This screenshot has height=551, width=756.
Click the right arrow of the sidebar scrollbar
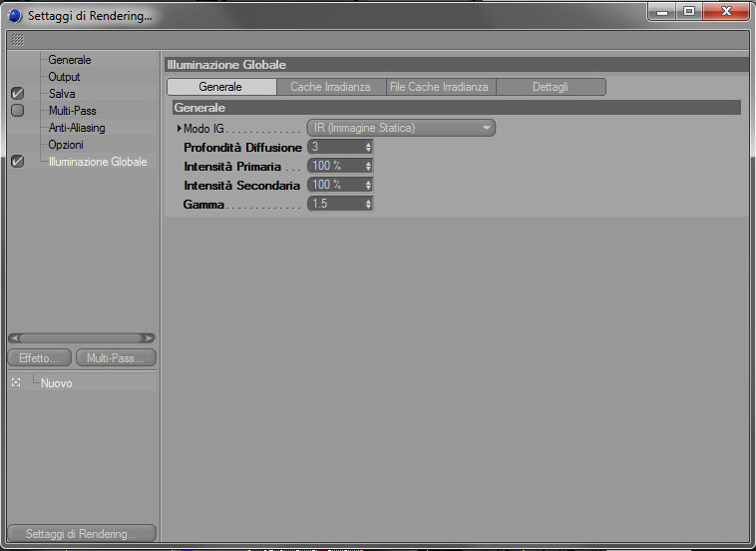tap(149, 338)
